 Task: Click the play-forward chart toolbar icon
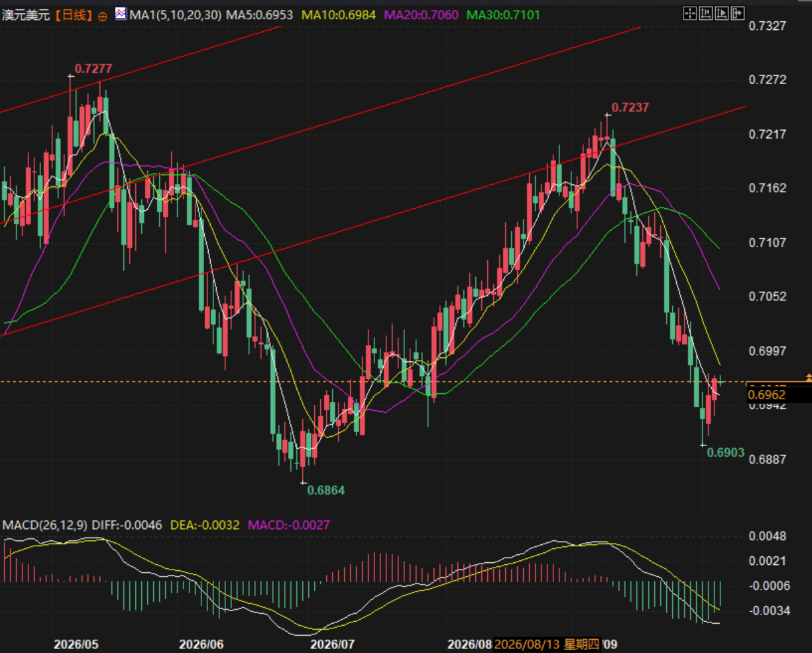pyautogui.click(x=721, y=13)
